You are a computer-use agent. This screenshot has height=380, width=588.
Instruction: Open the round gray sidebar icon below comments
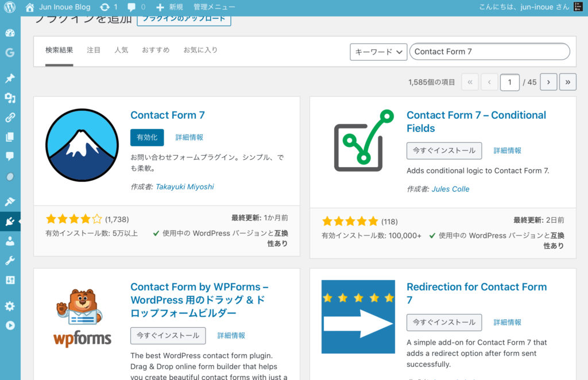10,176
